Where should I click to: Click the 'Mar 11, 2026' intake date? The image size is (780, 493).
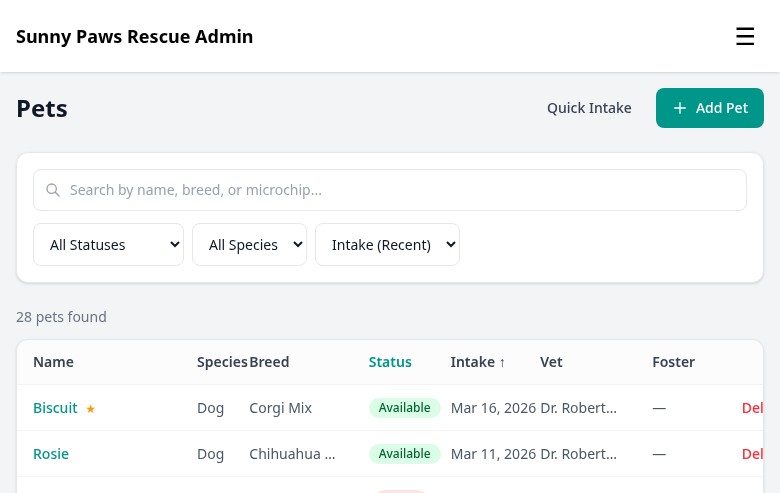493,454
